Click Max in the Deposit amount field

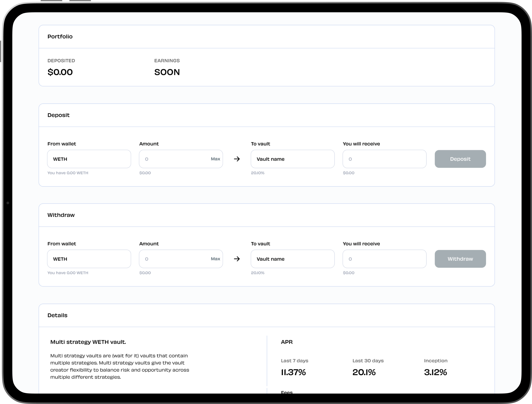(x=215, y=159)
